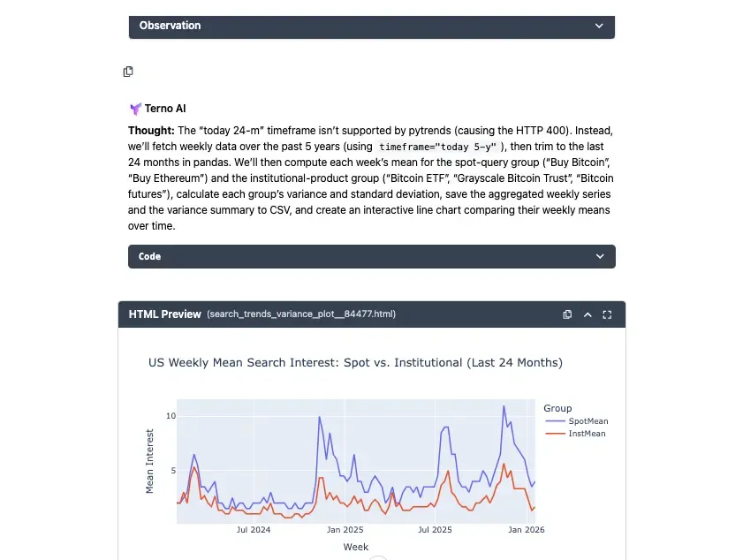Click the Jul 2024 x-axis label
Screen dimensions: 743x560
click(254, 531)
